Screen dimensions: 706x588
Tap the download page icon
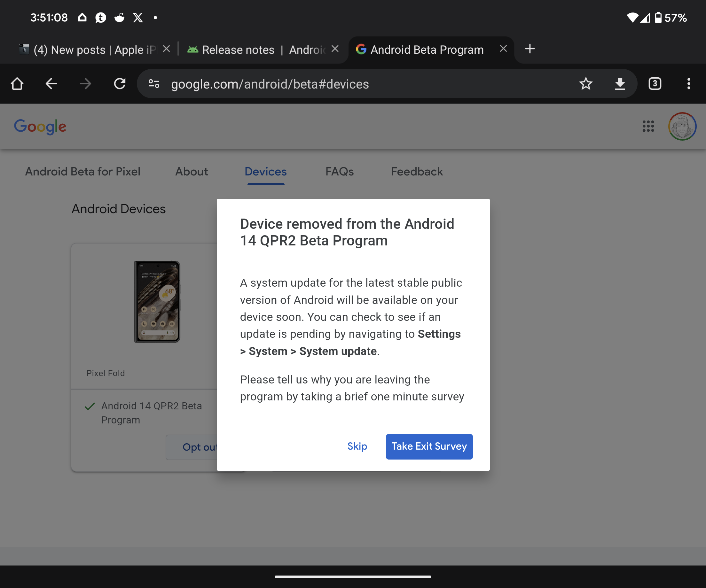tap(620, 84)
